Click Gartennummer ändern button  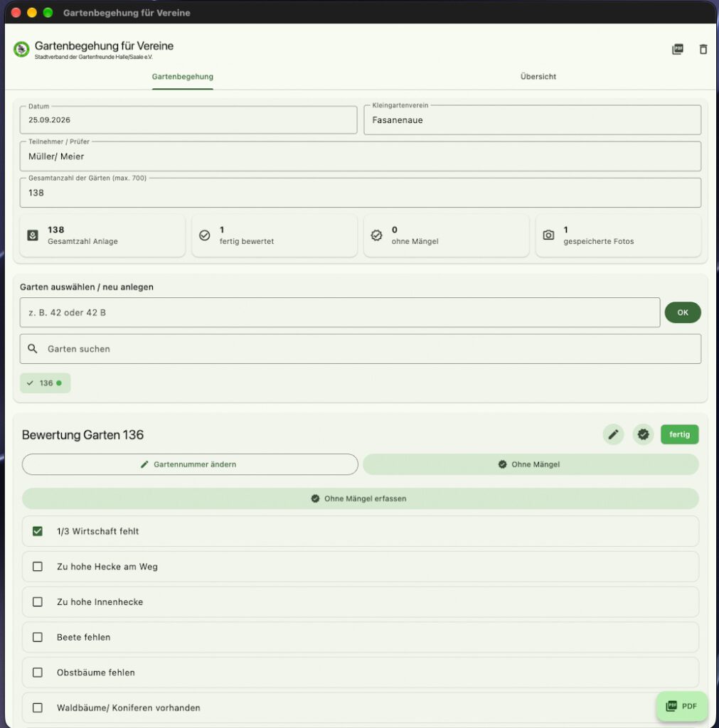pyautogui.click(x=190, y=464)
